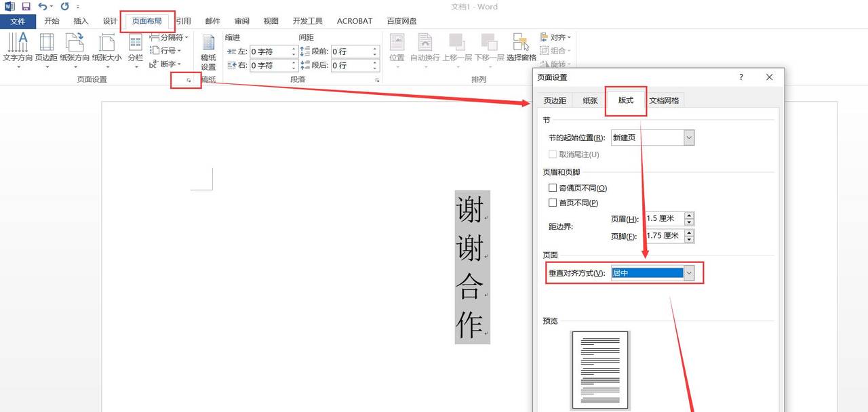
Task: Enable 取消尾注 in the dialog
Action: point(553,154)
